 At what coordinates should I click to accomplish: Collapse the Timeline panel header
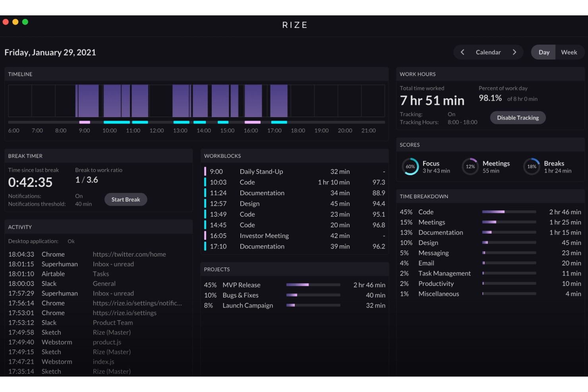[20, 74]
